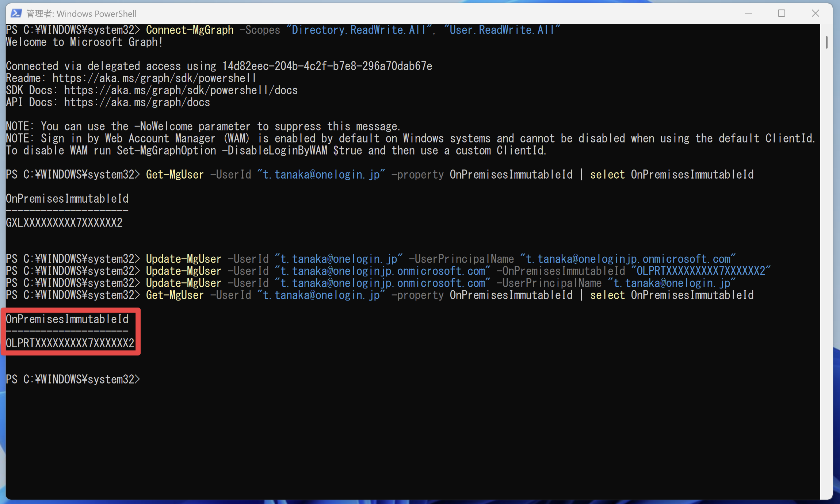Click the first Update-MgUser command line
Viewport: 840px width, 504px height.
coord(371,259)
